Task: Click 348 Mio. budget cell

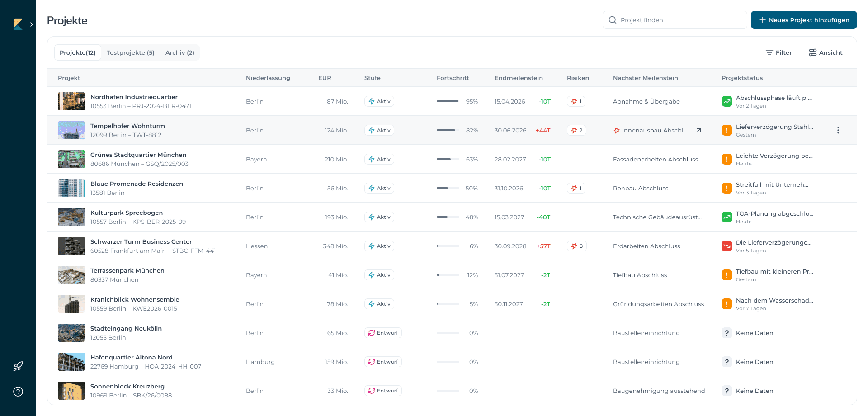Action: 335,246
